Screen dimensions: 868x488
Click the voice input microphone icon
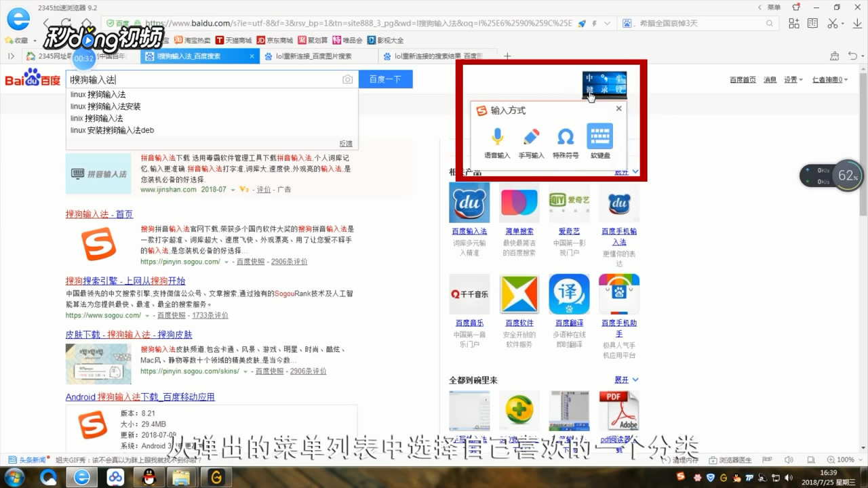tap(497, 138)
